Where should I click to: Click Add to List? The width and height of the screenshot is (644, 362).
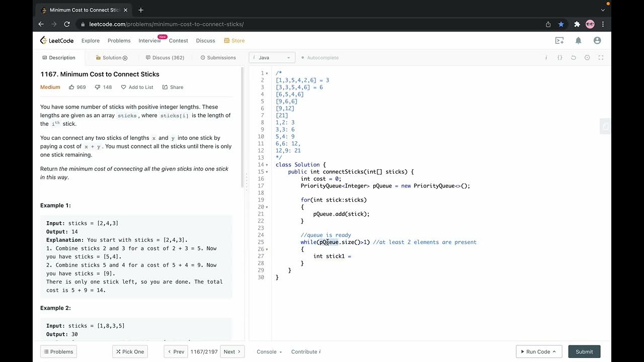click(137, 87)
